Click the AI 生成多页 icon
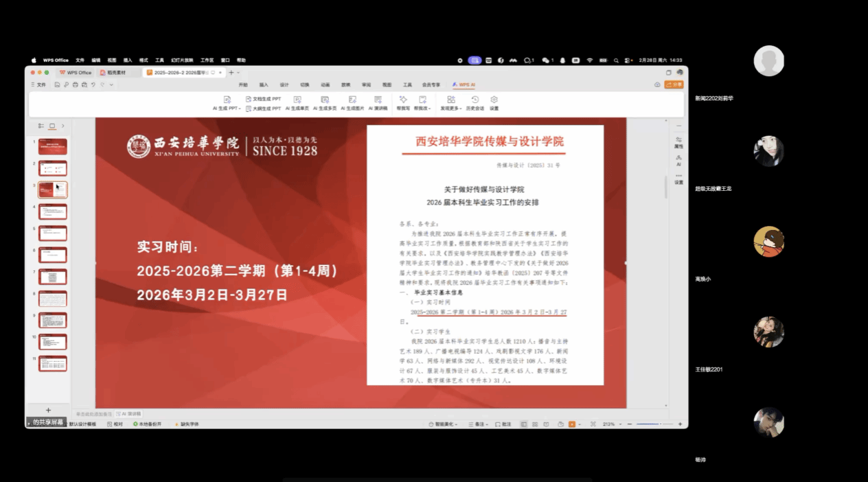 (324, 100)
